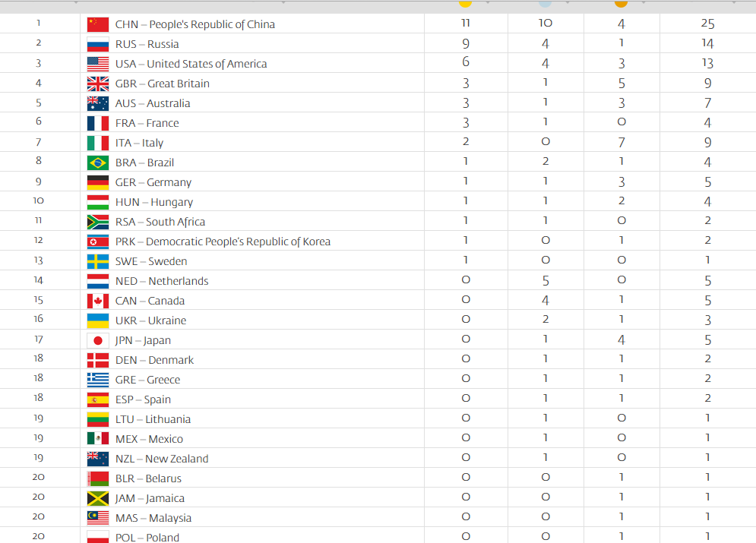Click the Japan flag icon
This screenshot has height=543, width=756.
pyautogui.click(x=98, y=340)
